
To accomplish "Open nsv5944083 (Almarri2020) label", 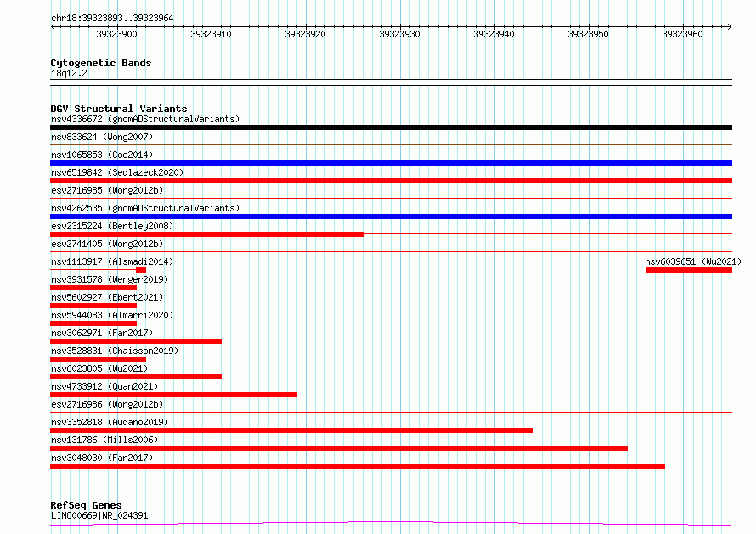I will [x=112, y=315].
